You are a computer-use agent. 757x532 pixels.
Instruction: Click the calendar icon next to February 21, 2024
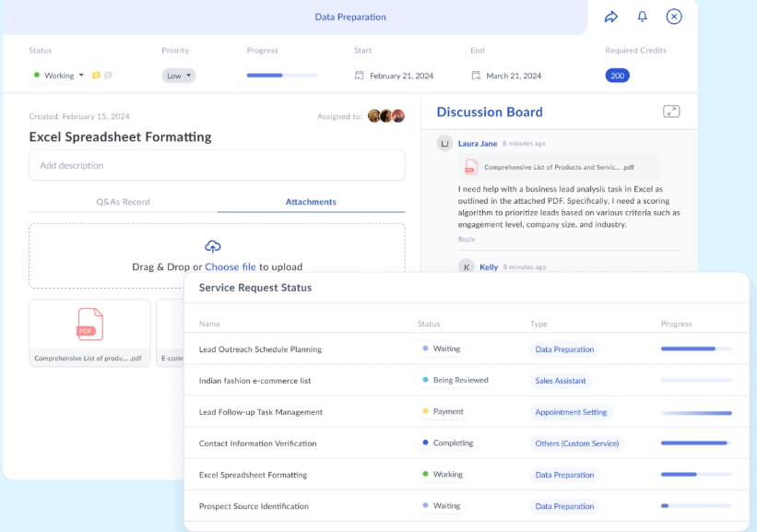click(360, 76)
